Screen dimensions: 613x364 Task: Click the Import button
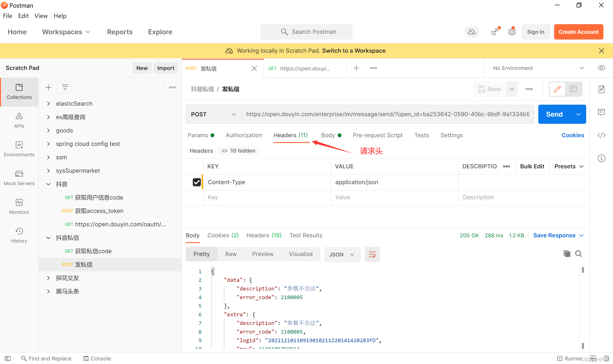(x=165, y=68)
